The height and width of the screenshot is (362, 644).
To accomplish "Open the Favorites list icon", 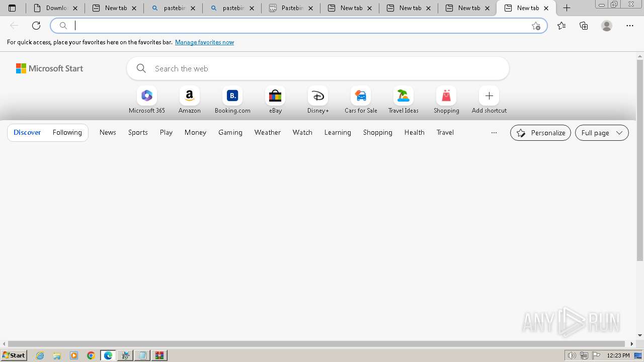I will (561, 26).
